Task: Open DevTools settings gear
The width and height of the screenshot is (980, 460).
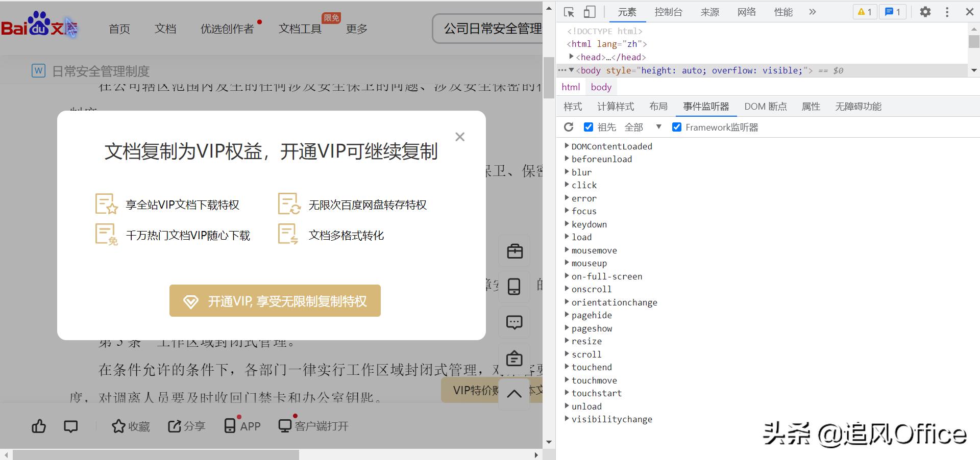Action: pyautogui.click(x=925, y=11)
